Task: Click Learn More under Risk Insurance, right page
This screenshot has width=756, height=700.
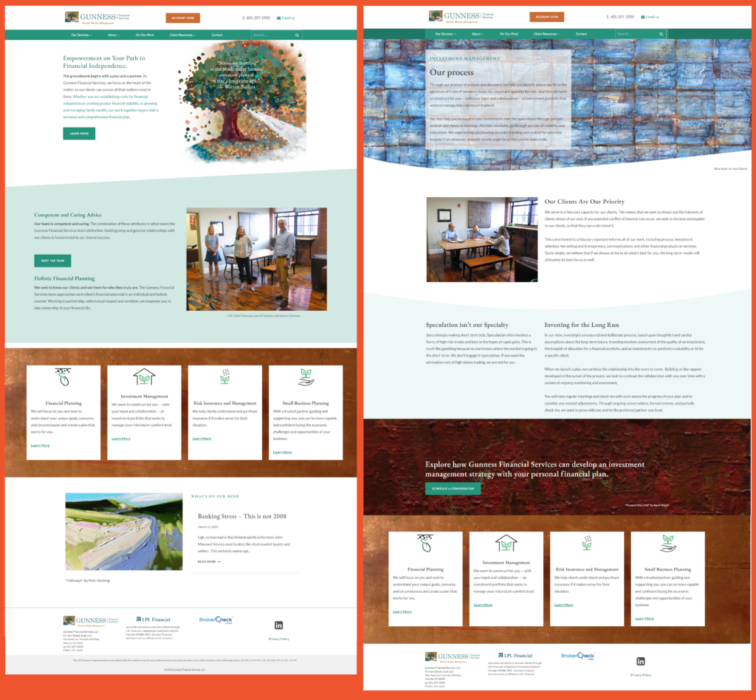Action: (x=563, y=605)
